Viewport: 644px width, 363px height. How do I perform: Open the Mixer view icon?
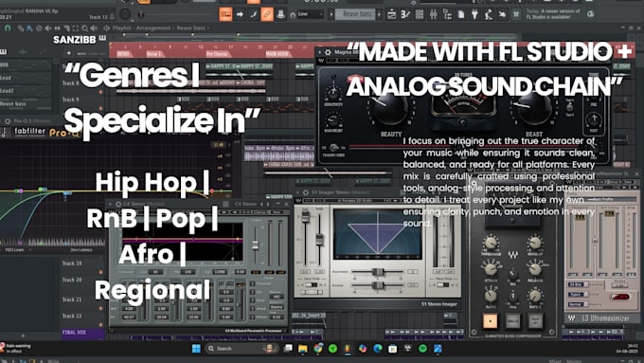click(x=434, y=15)
